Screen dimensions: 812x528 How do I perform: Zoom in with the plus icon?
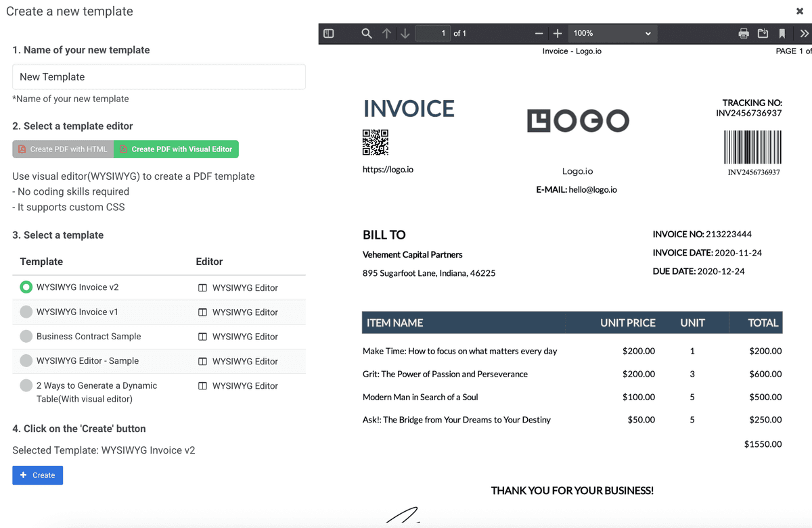tap(558, 33)
